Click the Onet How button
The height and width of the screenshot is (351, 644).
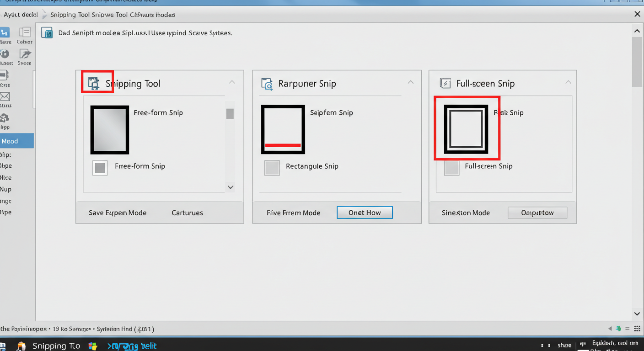pyautogui.click(x=365, y=213)
